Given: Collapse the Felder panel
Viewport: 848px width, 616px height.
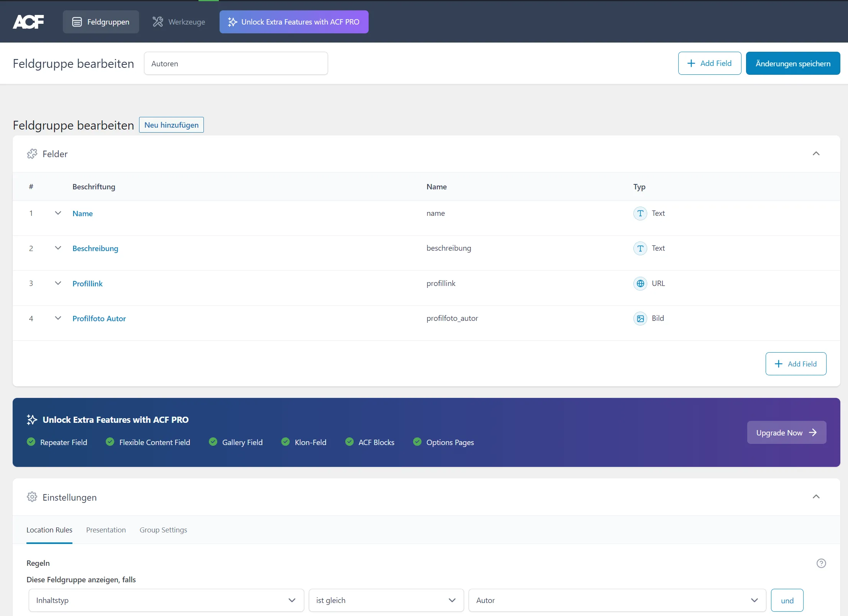Looking at the screenshot, I should coord(816,154).
